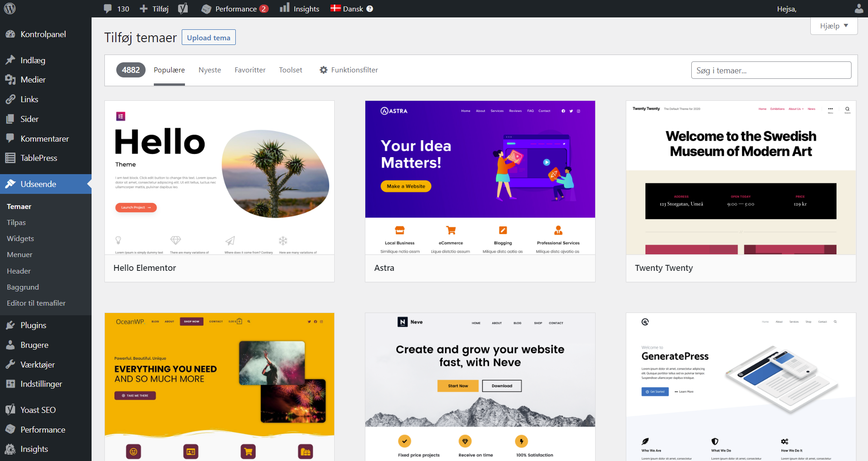Click the Sider pages icon
Image resolution: width=868 pixels, height=461 pixels.
pos(10,119)
